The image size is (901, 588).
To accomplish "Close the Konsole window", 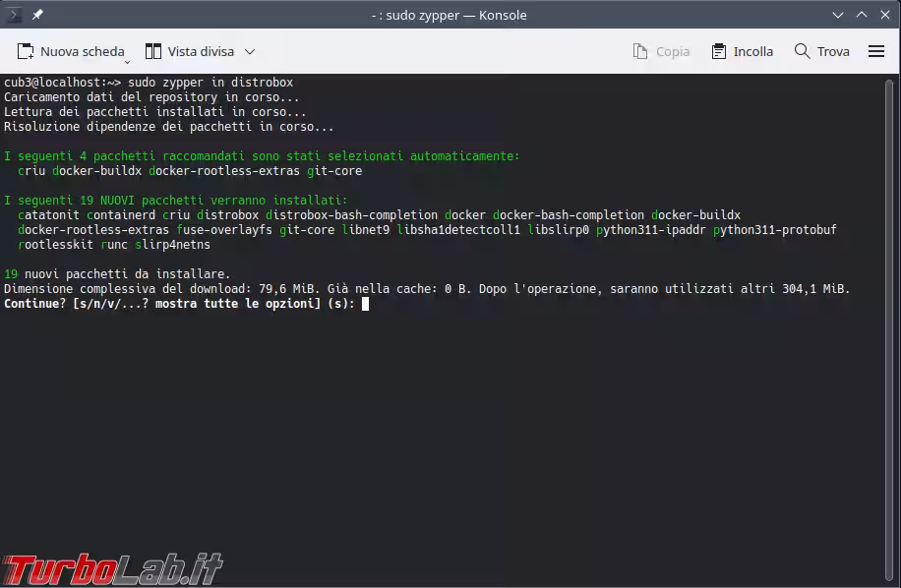I will 885,15.
